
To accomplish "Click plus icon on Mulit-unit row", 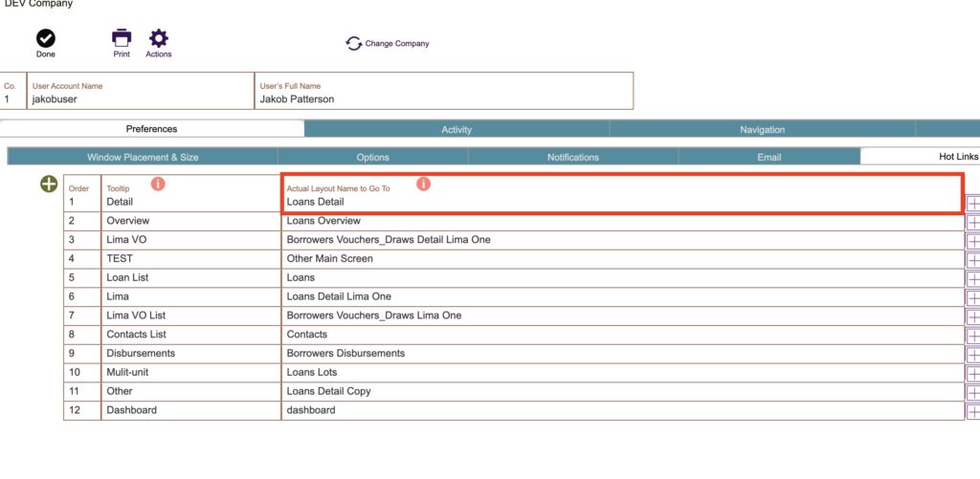I will (x=973, y=374).
